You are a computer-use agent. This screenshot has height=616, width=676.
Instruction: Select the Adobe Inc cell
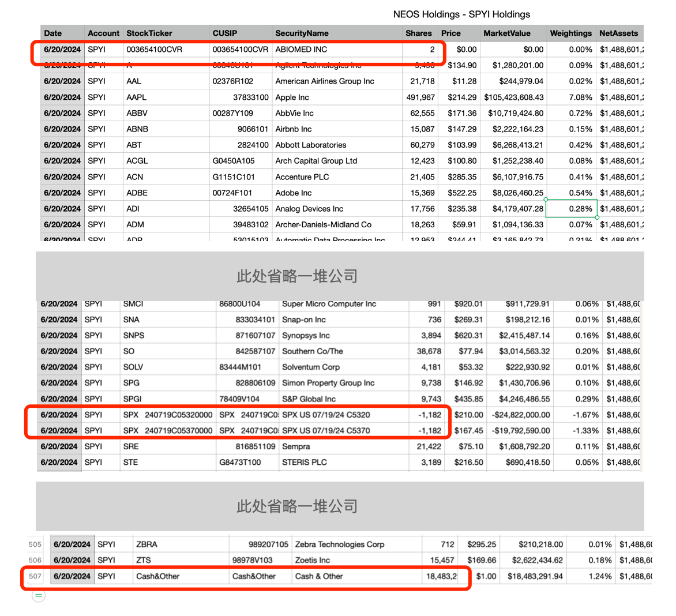point(337,193)
